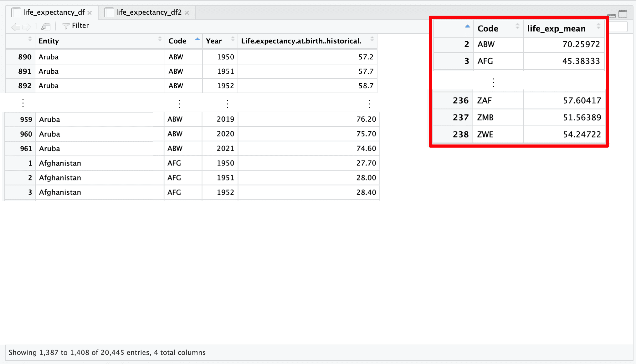636x364 pixels.
Task: Open the Filter tool
Action: click(x=75, y=26)
